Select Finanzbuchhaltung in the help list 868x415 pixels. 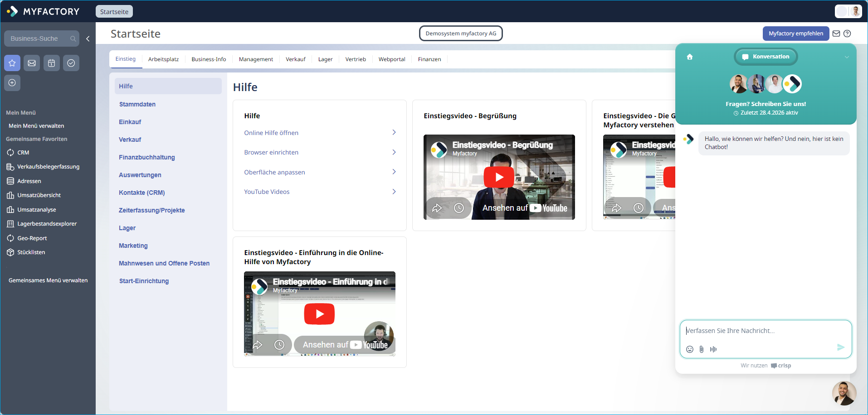(x=147, y=157)
